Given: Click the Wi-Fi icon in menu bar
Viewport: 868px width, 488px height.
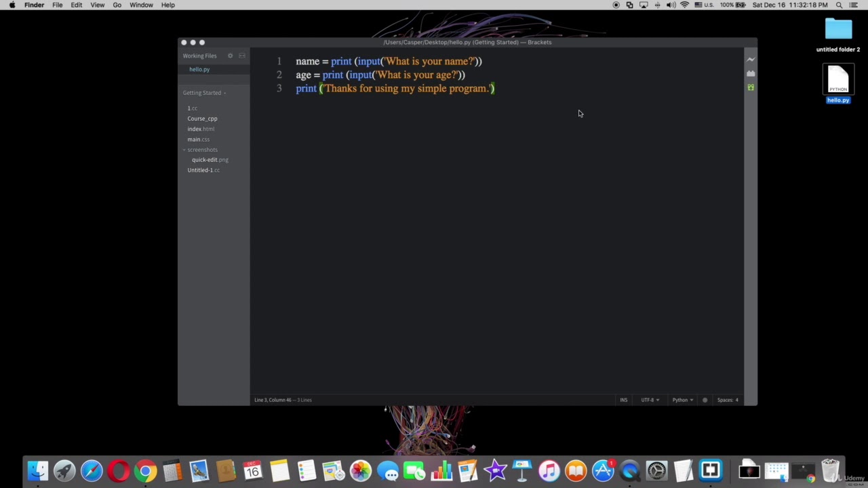Looking at the screenshot, I should (x=684, y=5).
